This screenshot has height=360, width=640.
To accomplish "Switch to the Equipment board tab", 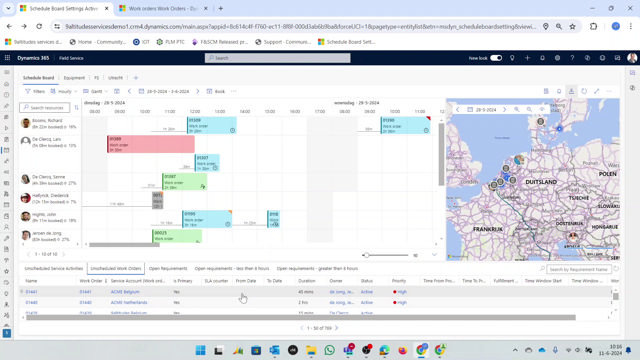I will click(74, 78).
